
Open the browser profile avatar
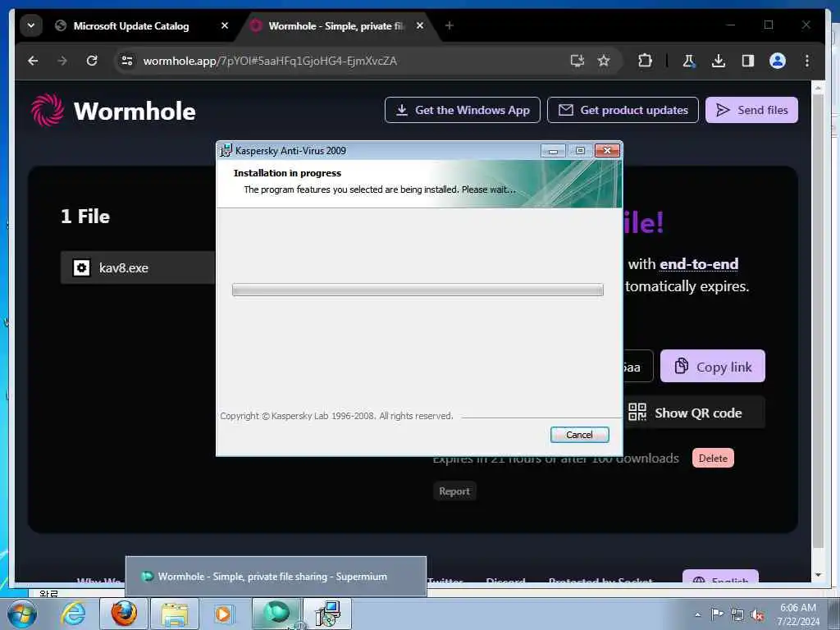coord(778,61)
